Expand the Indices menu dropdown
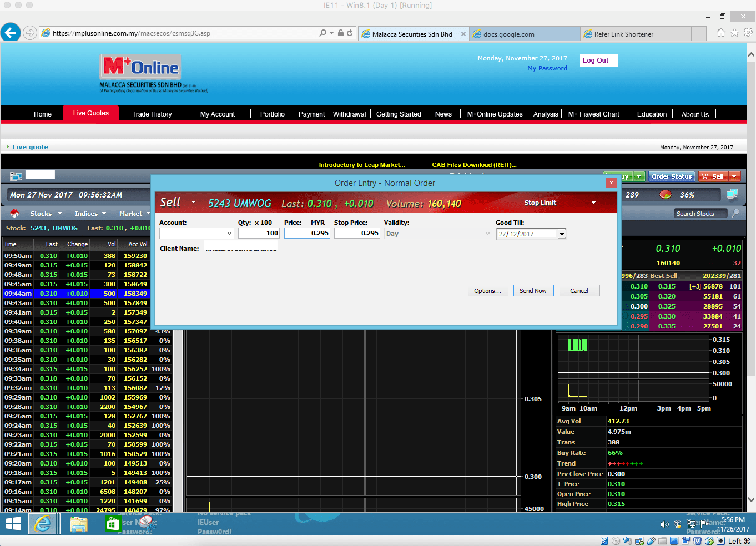Viewport: 756px width, 546px height. tap(104, 214)
